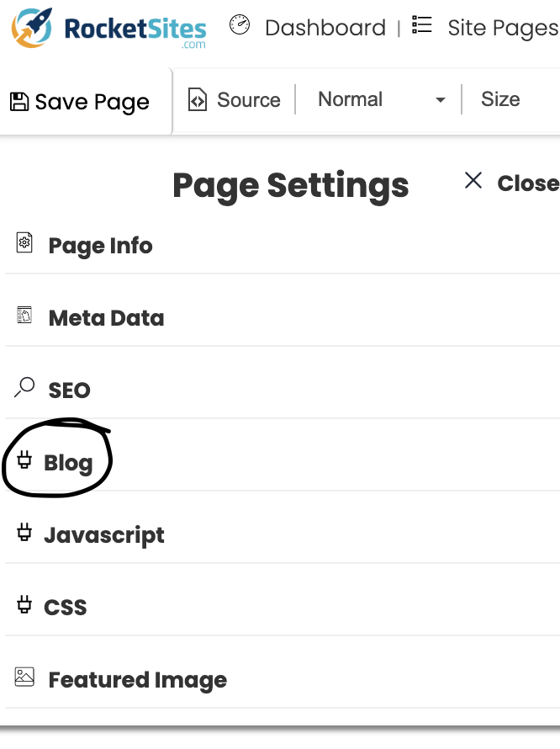Open the Dashboard menu item
This screenshot has width=560, height=749.
(325, 28)
